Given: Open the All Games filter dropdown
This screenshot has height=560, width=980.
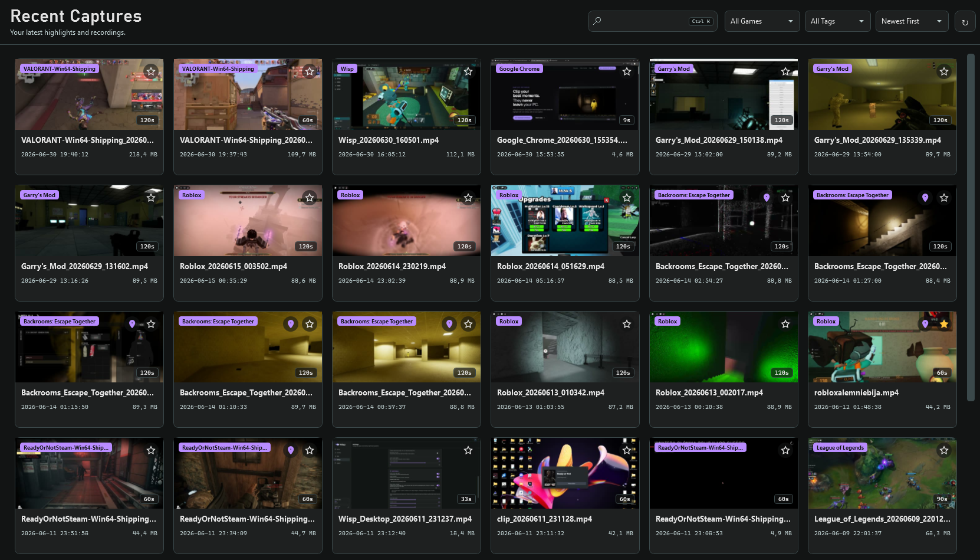Looking at the screenshot, I should coord(762,21).
